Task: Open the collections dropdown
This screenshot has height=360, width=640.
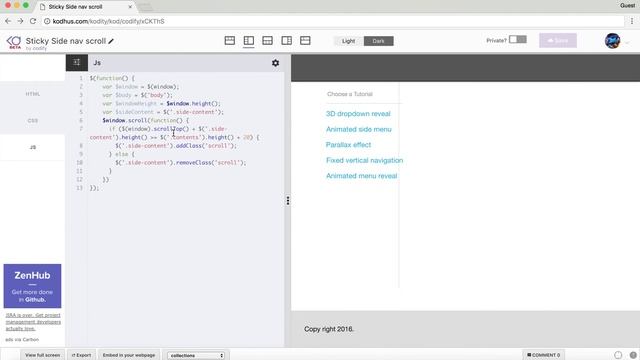Action: click(196, 356)
